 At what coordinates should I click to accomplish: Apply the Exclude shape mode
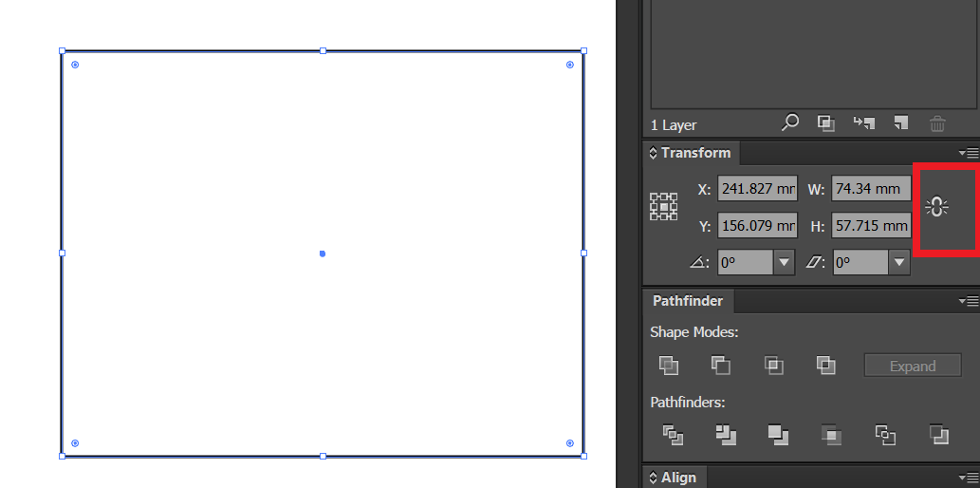(x=826, y=366)
